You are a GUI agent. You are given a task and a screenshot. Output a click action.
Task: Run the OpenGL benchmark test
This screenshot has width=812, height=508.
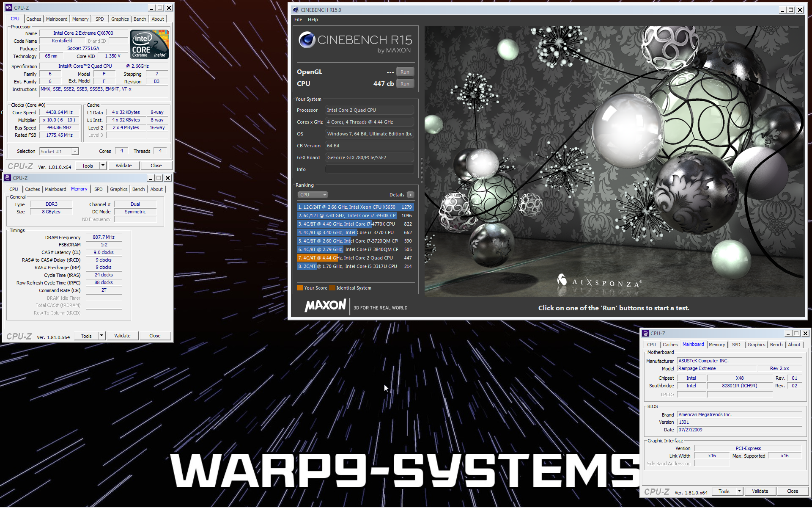[405, 72]
